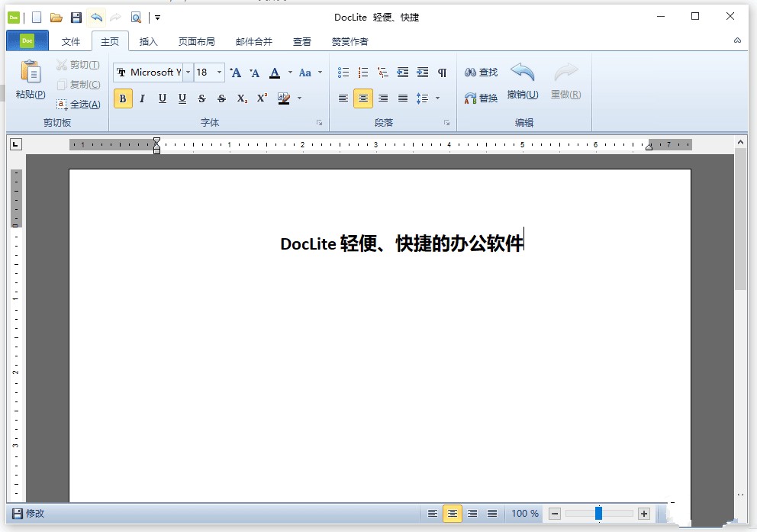Expand the font group dialog launcher
757x532 pixels.
pos(319,123)
